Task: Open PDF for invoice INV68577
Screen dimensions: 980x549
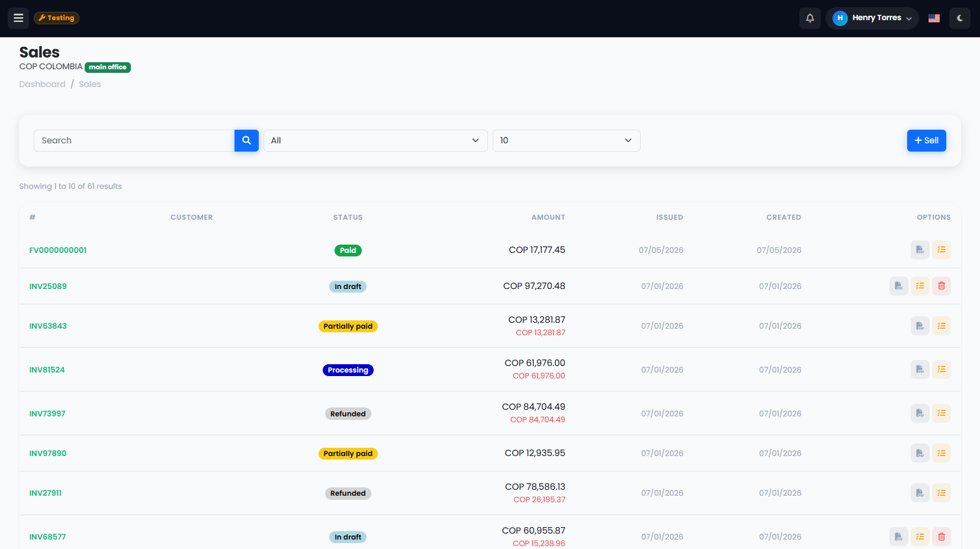Action: pyautogui.click(x=898, y=537)
